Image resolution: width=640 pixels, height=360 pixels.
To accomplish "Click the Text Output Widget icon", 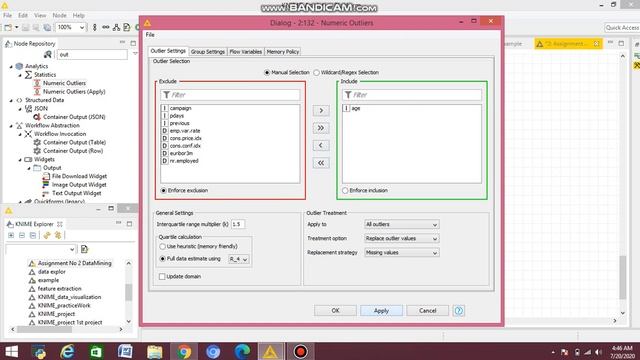I will [46, 193].
